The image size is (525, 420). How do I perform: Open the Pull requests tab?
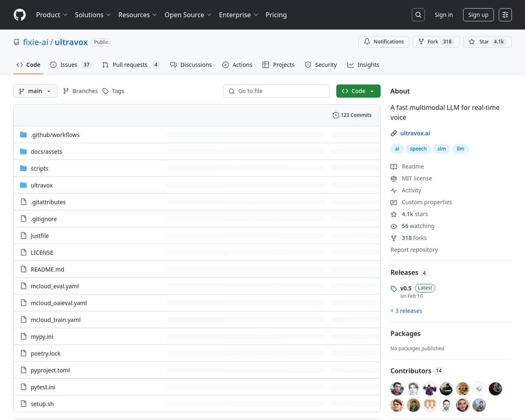coord(131,65)
